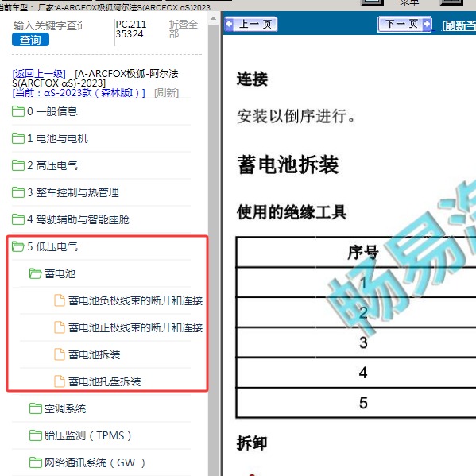Collapse the 蓄电池 subfolder
476x476 pixels.
[60, 273]
